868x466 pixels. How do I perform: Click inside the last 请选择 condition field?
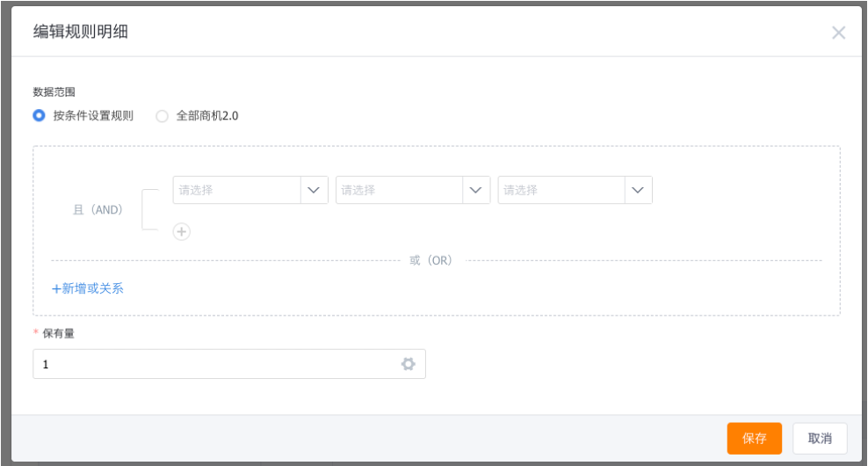coord(561,190)
